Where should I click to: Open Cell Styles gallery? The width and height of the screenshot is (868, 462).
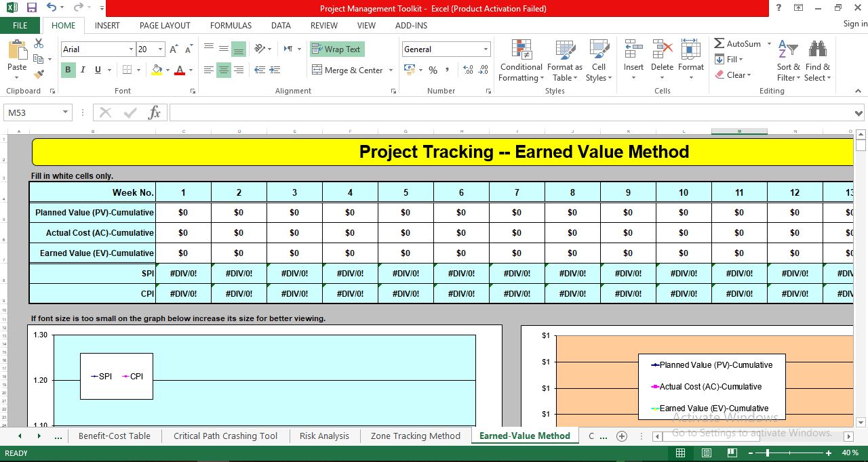(598, 61)
